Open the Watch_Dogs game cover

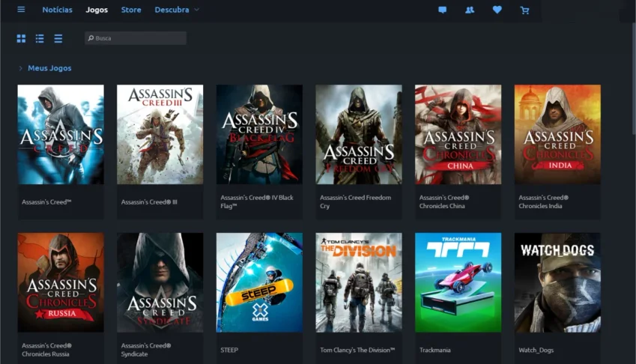pyautogui.click(x=557, y=282)
